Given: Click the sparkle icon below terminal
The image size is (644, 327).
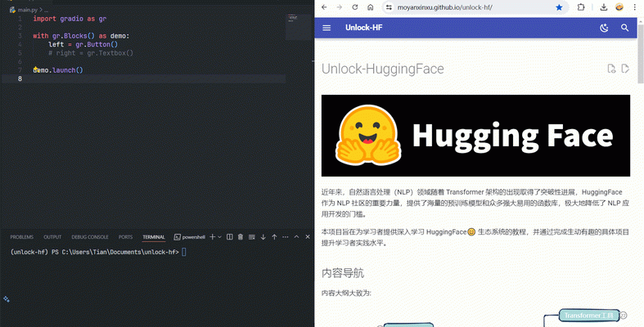Looking at the screenshot, I should click(7, 299).
